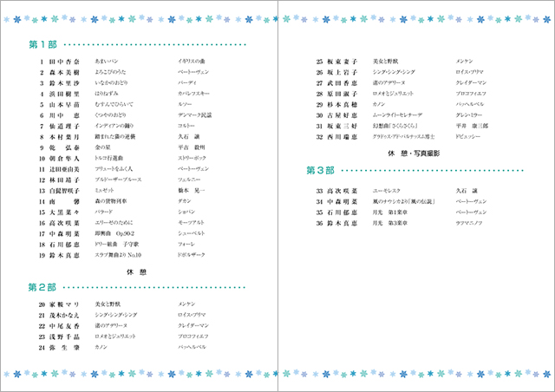Select performer 5 '山本早苗'
The width and height of the screenshot is (555, 392).
pyautogui.click(x=64, y=105)
